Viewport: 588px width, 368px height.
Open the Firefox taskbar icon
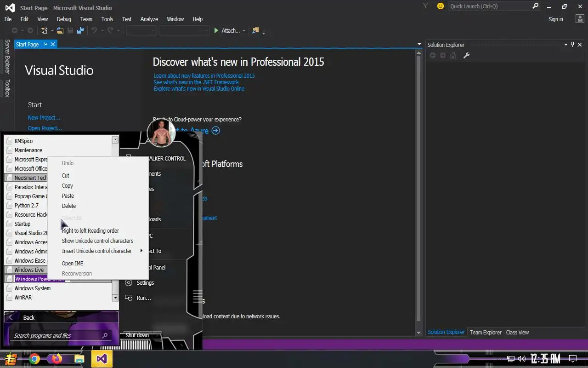coord(57,359)
